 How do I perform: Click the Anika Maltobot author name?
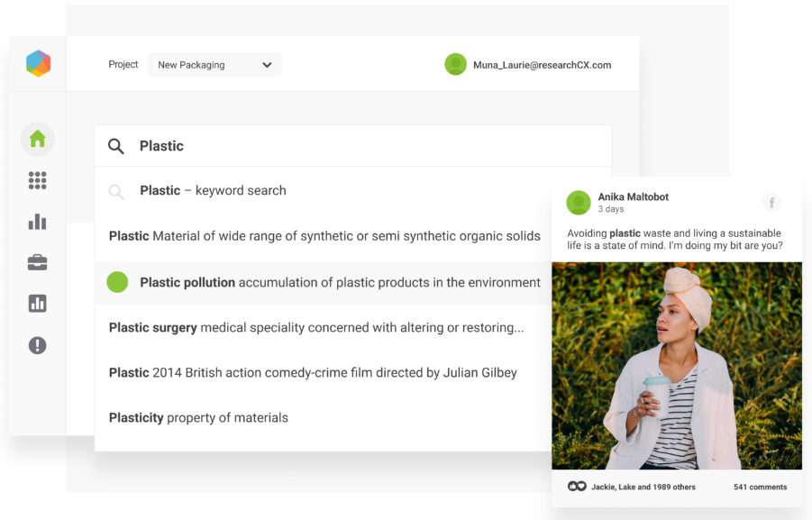point(633,196)
